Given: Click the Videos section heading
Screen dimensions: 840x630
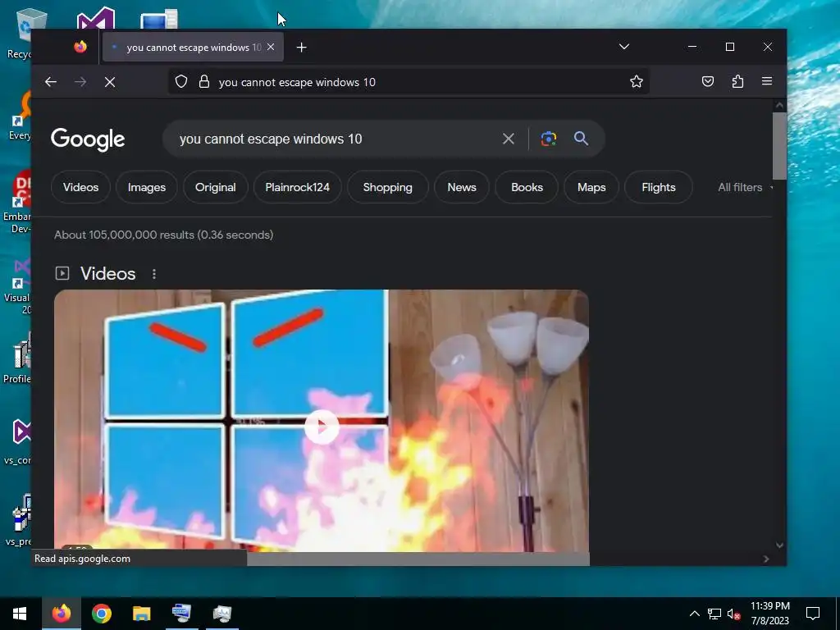Looking at the screenshot, I should (x=107, y=273).
